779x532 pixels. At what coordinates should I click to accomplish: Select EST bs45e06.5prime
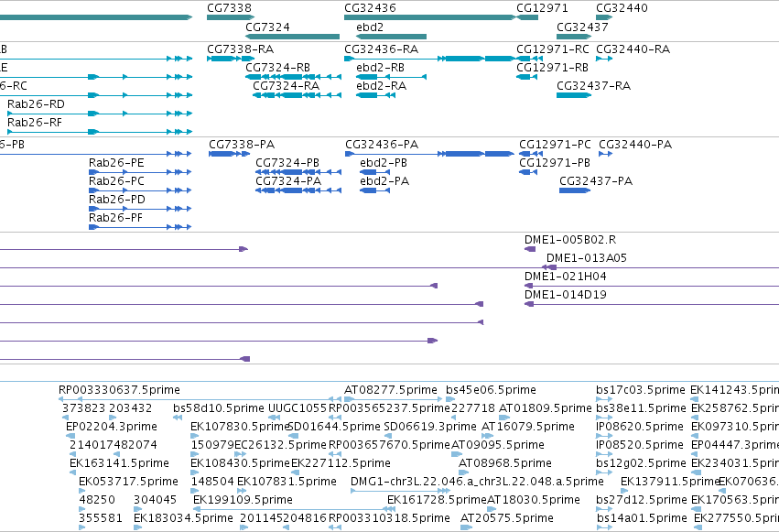pos(491,390)
